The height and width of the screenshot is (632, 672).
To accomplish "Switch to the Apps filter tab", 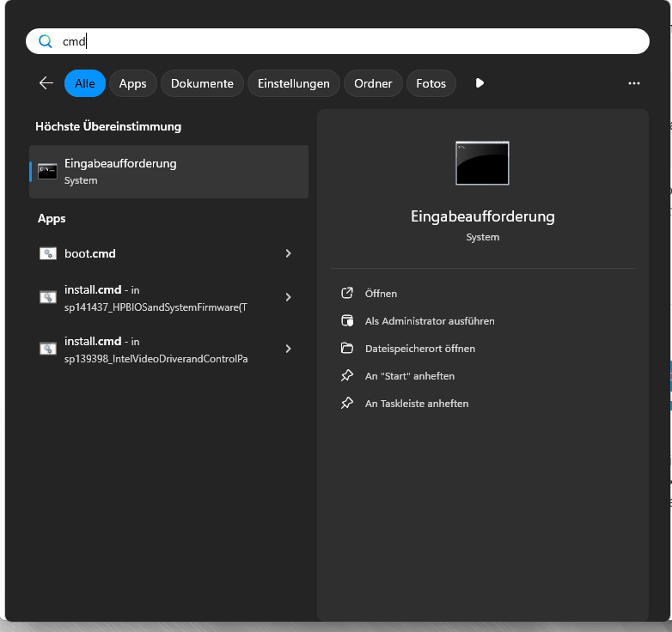I will tap(132, 83).
